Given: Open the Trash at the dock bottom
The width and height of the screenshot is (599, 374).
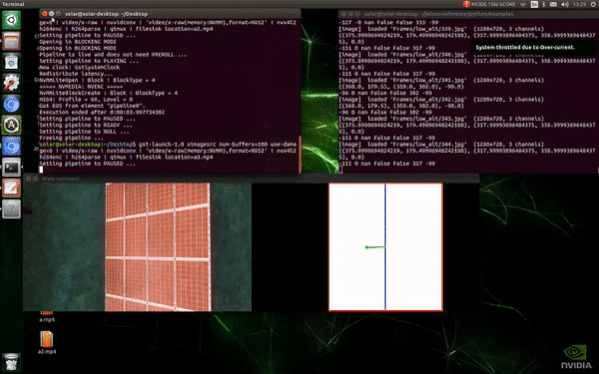Looking at the screenshot, I should pos(11,362).
